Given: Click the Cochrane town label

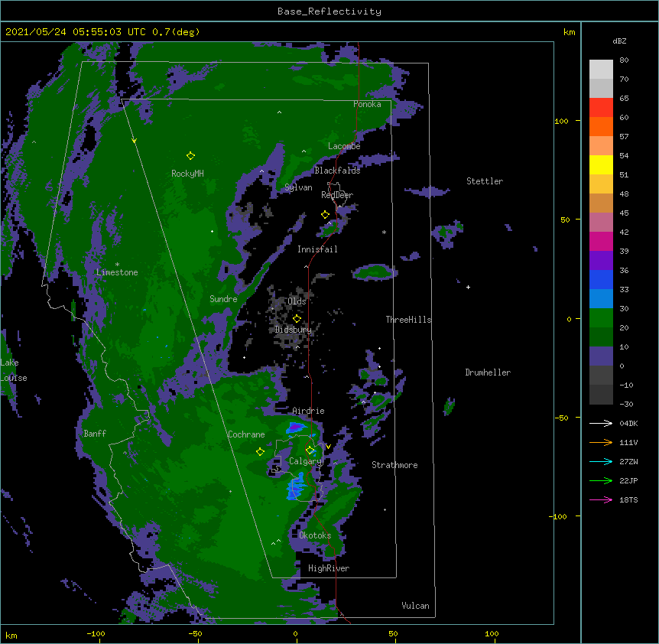Looking at the screenshot, I should click(x=246, y=434).
